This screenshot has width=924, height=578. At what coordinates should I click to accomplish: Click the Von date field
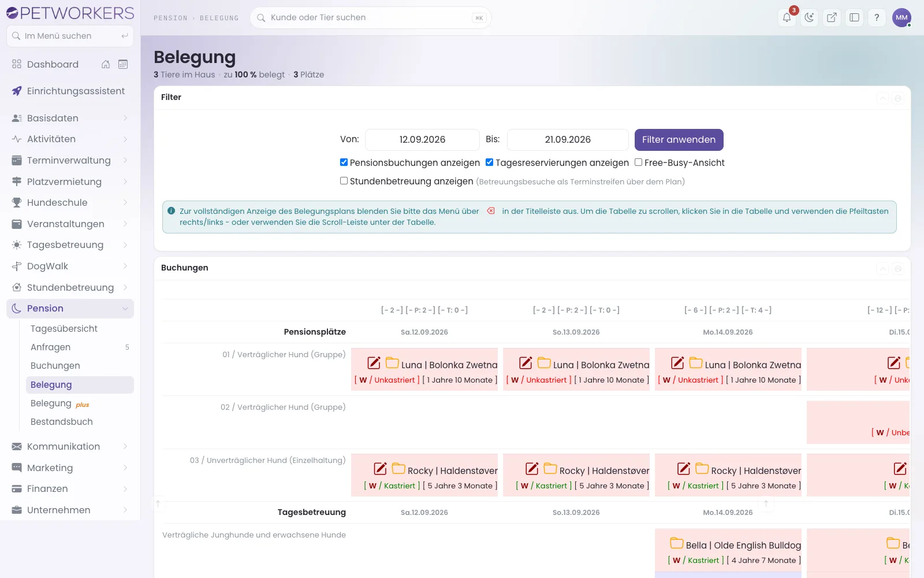(422, 140)
